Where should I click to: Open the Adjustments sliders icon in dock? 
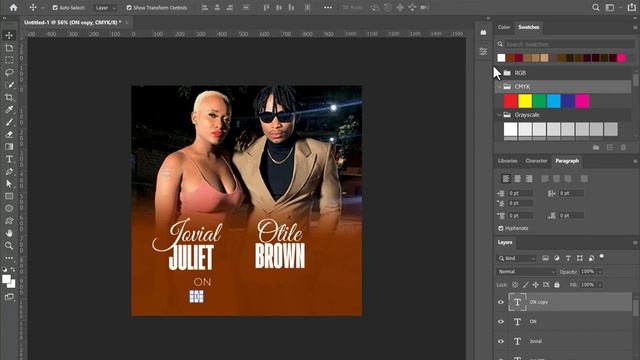point(483,51)
